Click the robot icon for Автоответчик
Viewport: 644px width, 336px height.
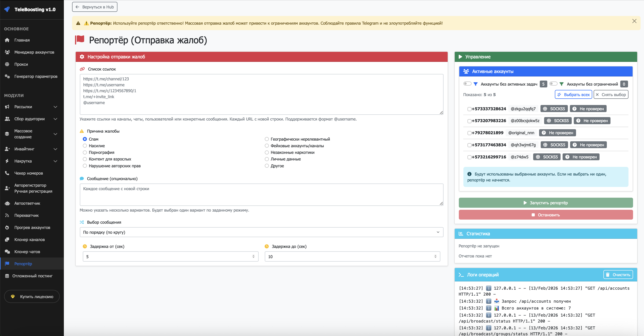point(7,203)
